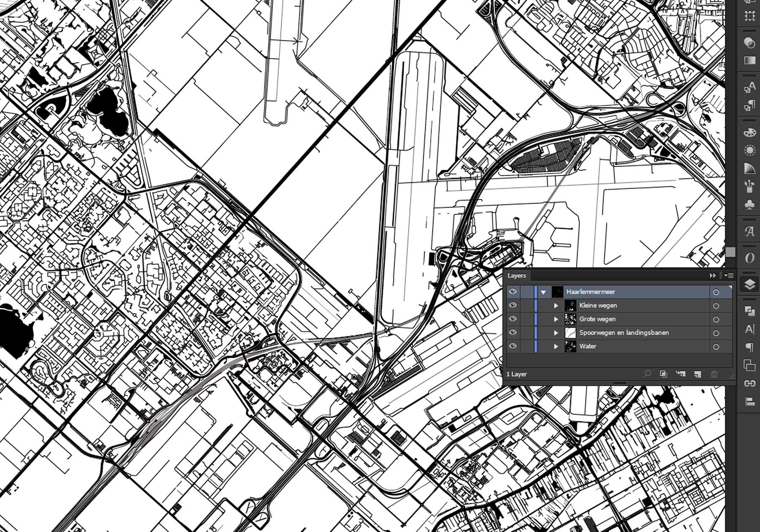Open the Transparency panel icon
The width and height of the screenshot is (760, 532).
click(749, 43)
